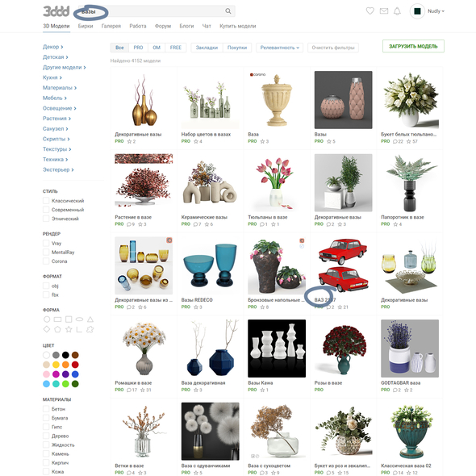
Task: Open messages via the envelope icon
Action: tap(384, 11)
